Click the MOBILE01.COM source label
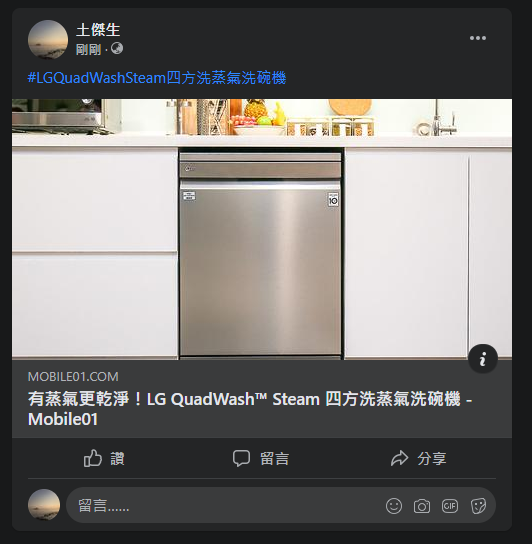The width and height of the screenshot is (532, 544). (73, 377)
